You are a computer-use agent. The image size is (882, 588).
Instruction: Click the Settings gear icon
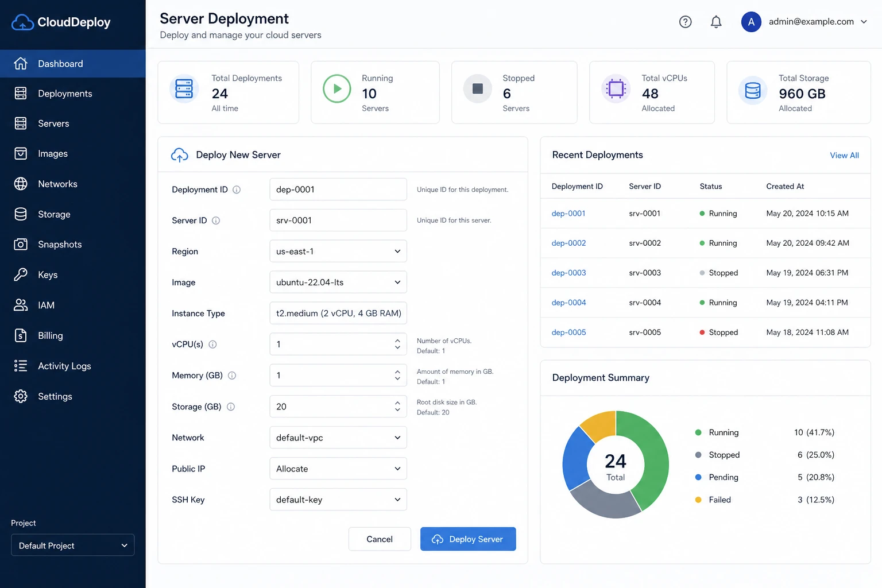(21, 396)
